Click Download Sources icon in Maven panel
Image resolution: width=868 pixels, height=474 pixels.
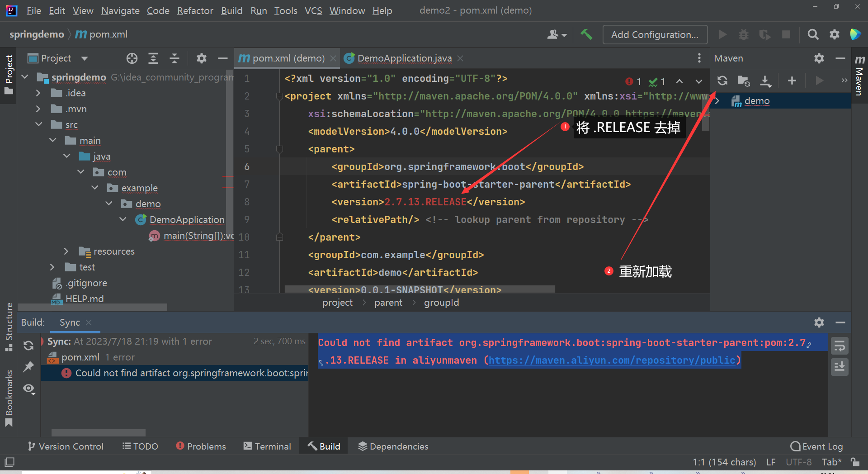(765, 81)
